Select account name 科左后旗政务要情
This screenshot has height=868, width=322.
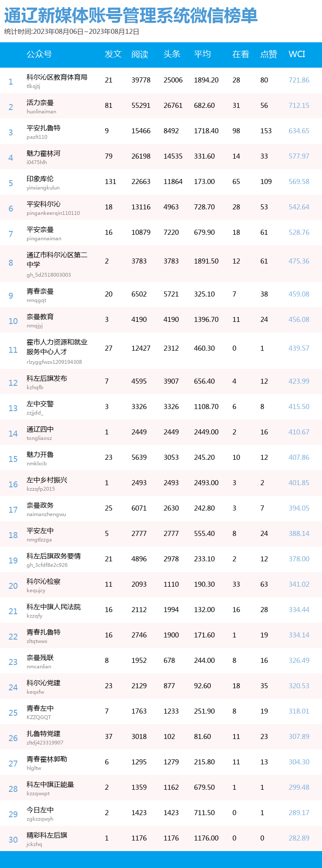[x=54, y=556]
